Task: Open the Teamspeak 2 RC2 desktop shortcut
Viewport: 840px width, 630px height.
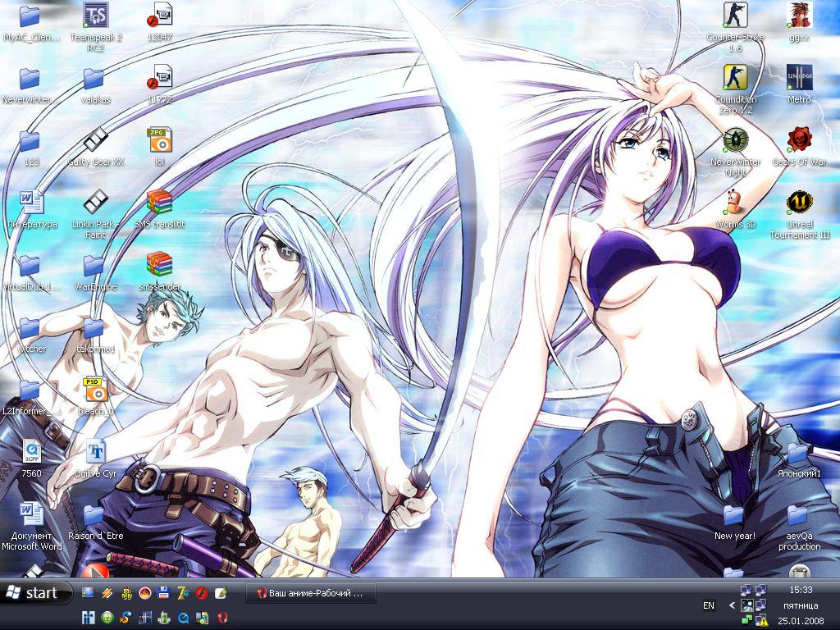Action: [95, 27]
